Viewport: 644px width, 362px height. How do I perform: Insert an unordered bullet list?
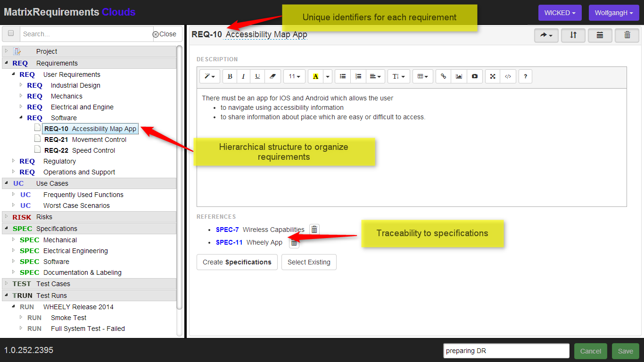pos(343,76)
